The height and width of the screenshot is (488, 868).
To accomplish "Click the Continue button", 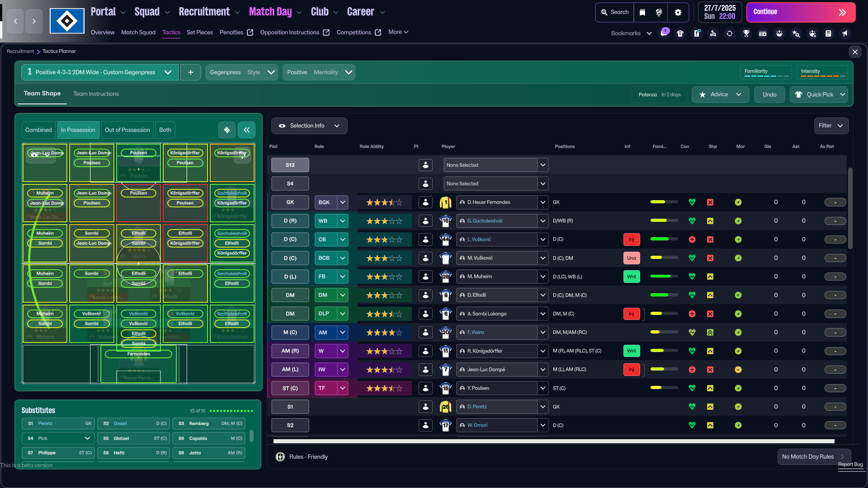I will (801, 12).
